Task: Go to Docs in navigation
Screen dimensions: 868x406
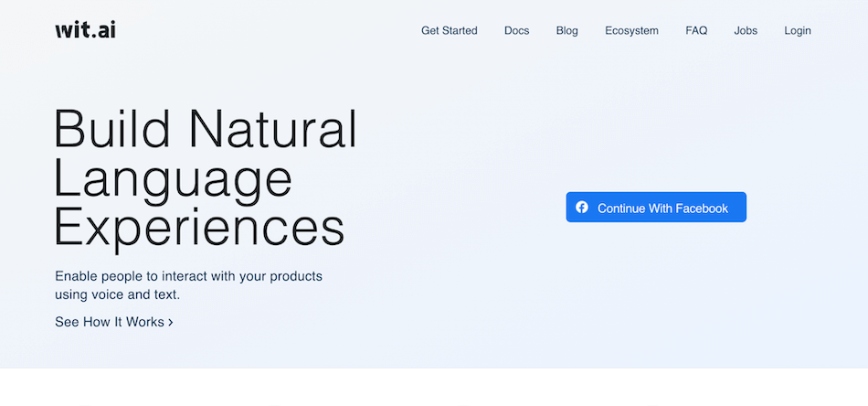Action: 516,30
